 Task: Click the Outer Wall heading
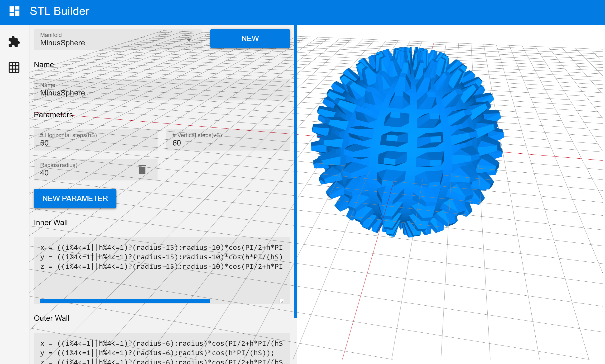click(x=52, y=318)
